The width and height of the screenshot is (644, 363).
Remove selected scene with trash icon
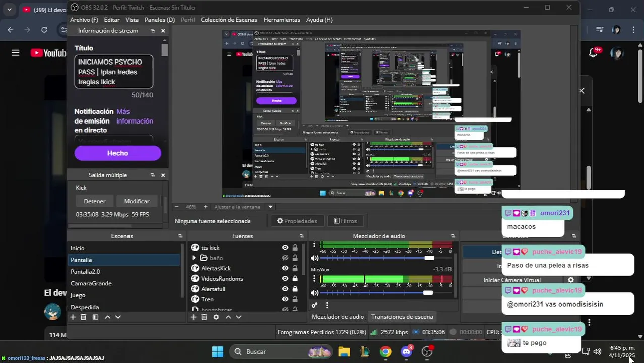coord(84,317)
